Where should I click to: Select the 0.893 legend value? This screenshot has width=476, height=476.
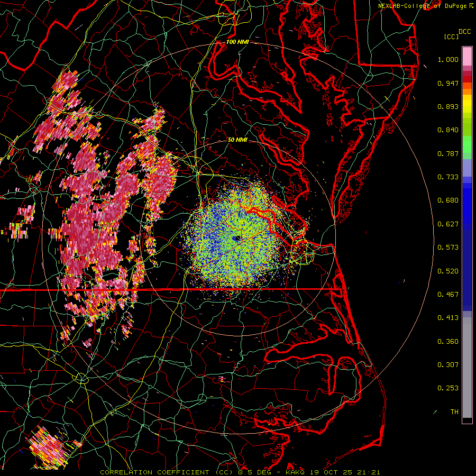448,106
